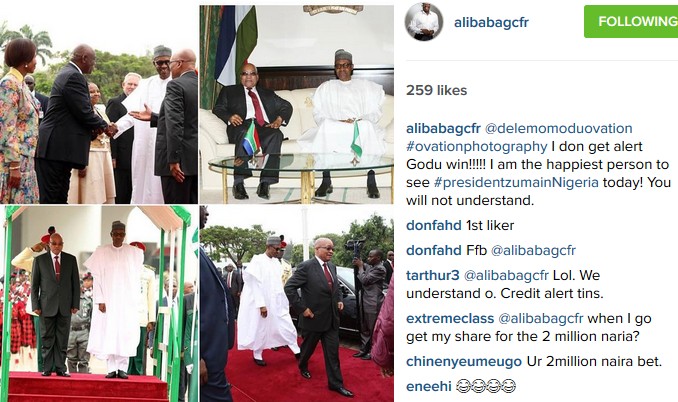Open the #presidentzumainNigeria hashtag

pos(516,182)
